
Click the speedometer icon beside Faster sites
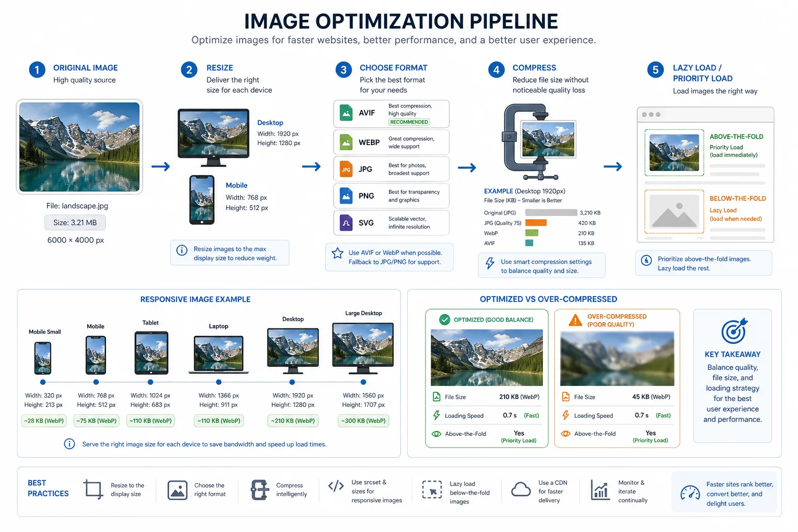click(x=690, y=493)
